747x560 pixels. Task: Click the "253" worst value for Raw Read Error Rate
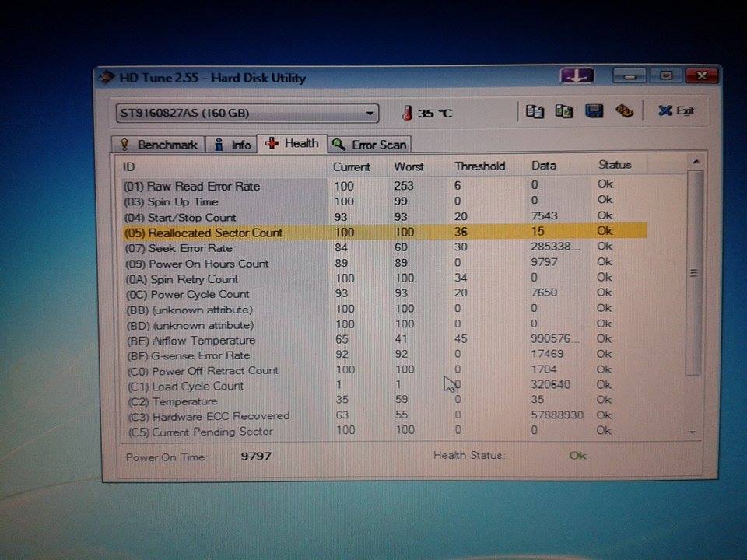click(404, 186)
